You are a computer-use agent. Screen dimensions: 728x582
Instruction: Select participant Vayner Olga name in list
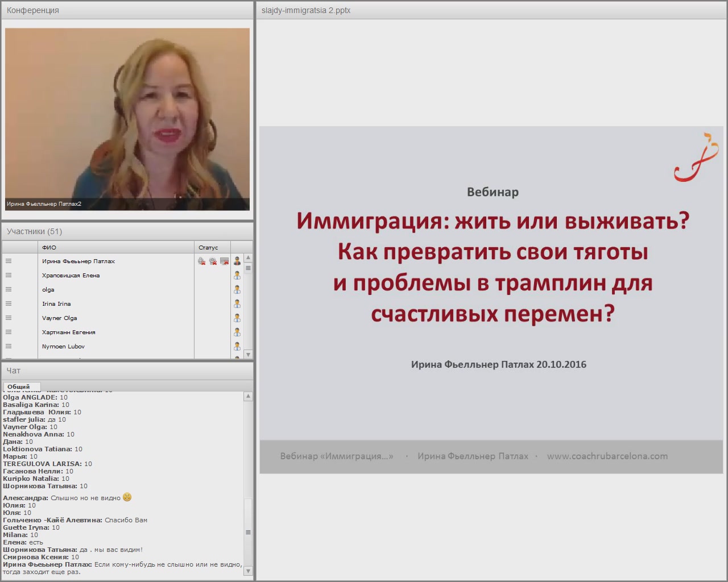(60, 318)
